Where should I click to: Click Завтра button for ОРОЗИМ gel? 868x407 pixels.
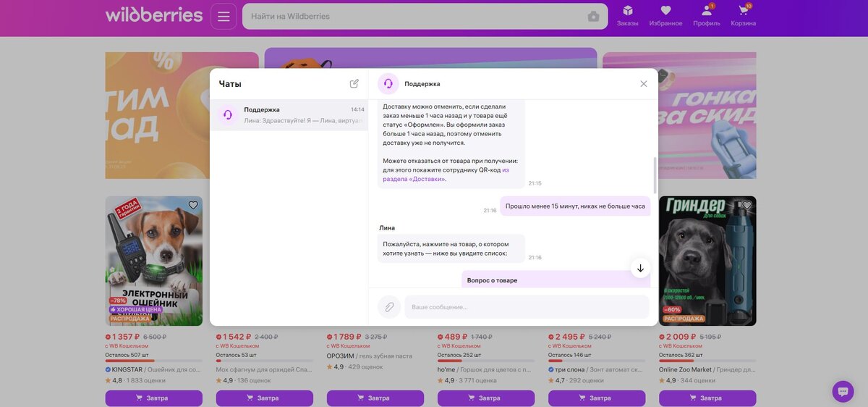pos(375,398)
